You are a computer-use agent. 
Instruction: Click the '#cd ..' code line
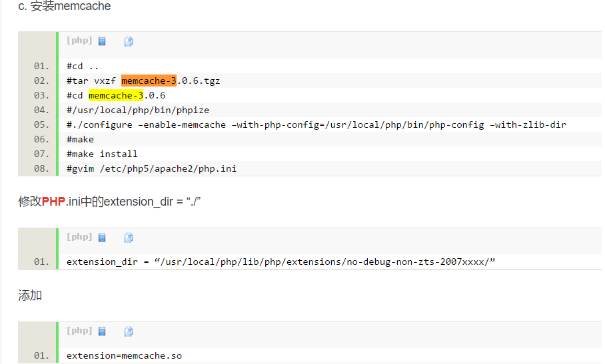83,67
